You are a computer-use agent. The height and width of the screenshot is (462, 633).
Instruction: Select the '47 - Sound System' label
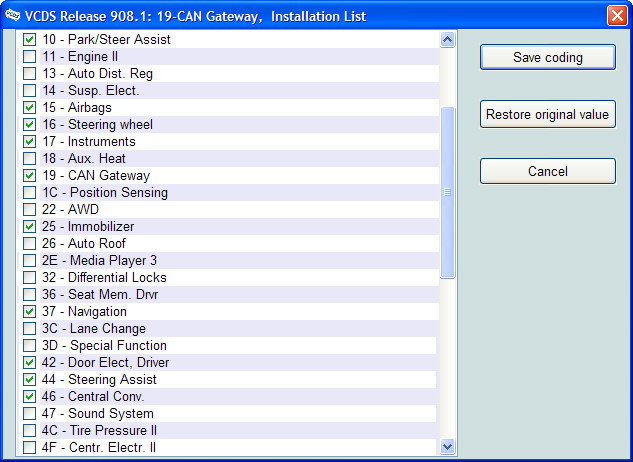click(98, 414)
